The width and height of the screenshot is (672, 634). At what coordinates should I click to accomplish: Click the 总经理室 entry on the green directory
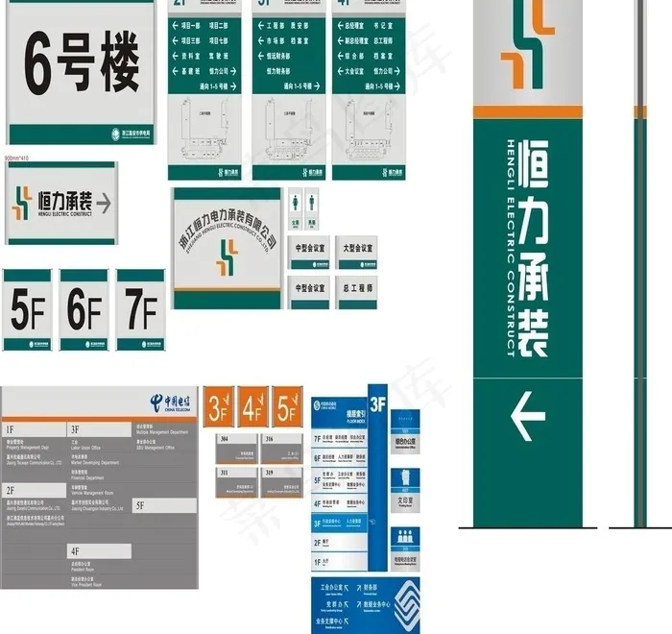pyautogui.click(x=354, y=26)
